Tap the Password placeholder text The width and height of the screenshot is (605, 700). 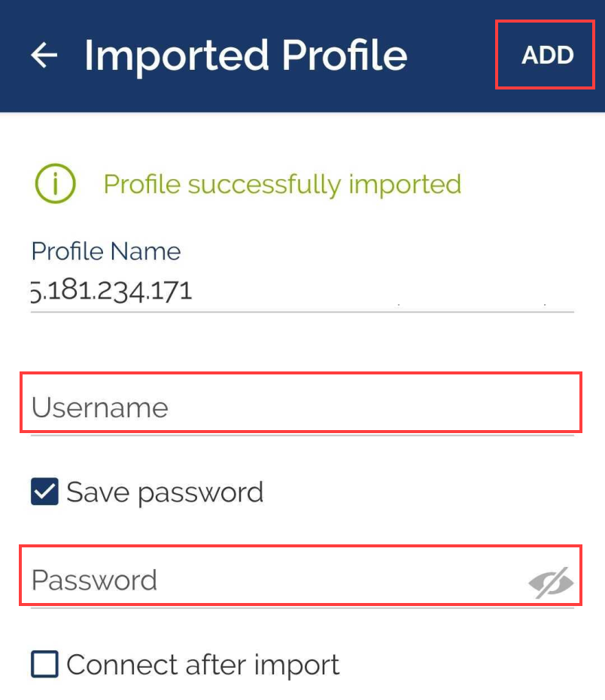(95, 580)
